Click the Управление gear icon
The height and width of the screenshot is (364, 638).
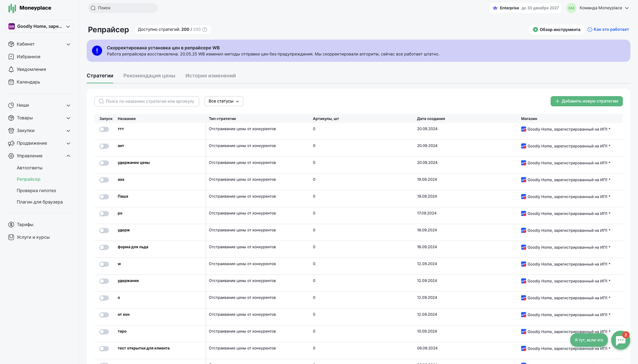pyautogui.click(x=11, y=156)
